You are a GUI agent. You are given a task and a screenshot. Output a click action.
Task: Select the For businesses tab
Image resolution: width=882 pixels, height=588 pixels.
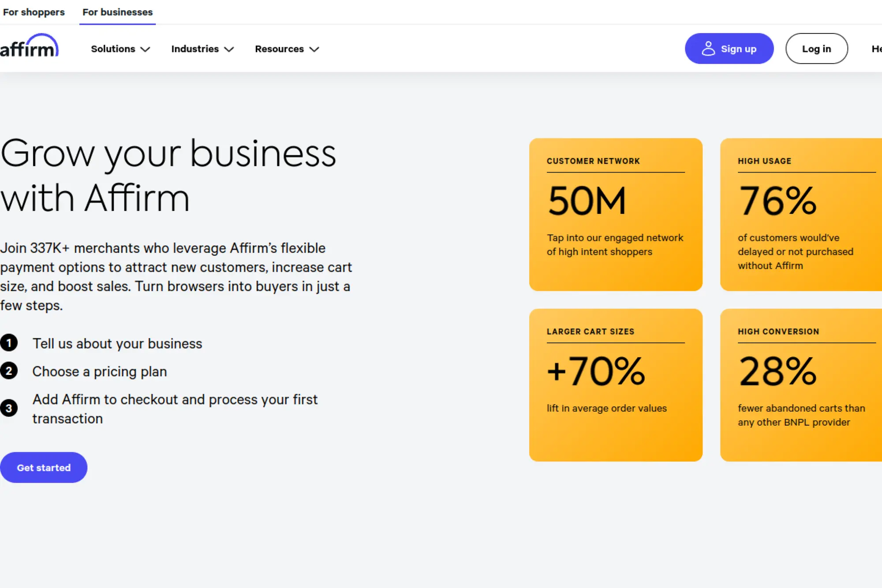point(117,12)
